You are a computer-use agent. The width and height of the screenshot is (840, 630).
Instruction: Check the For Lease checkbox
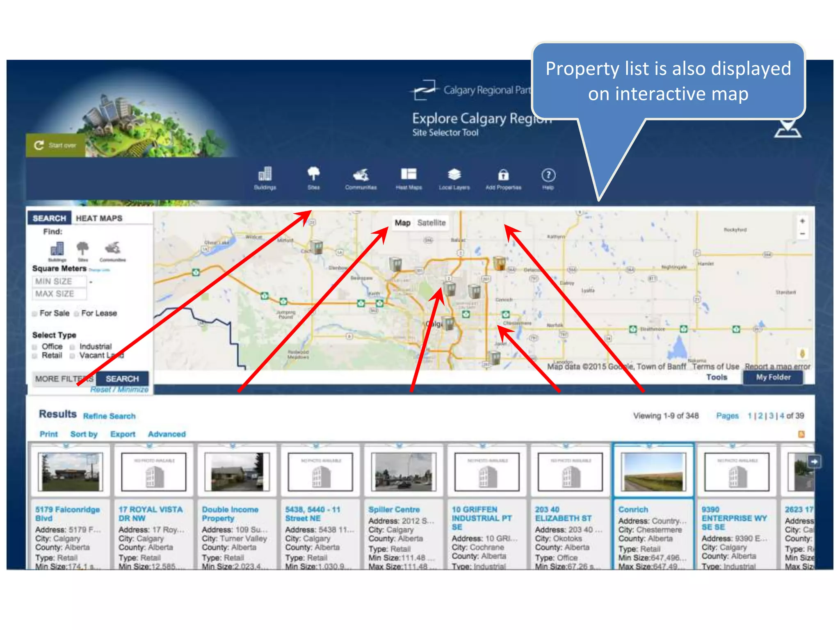pos(76,314)
